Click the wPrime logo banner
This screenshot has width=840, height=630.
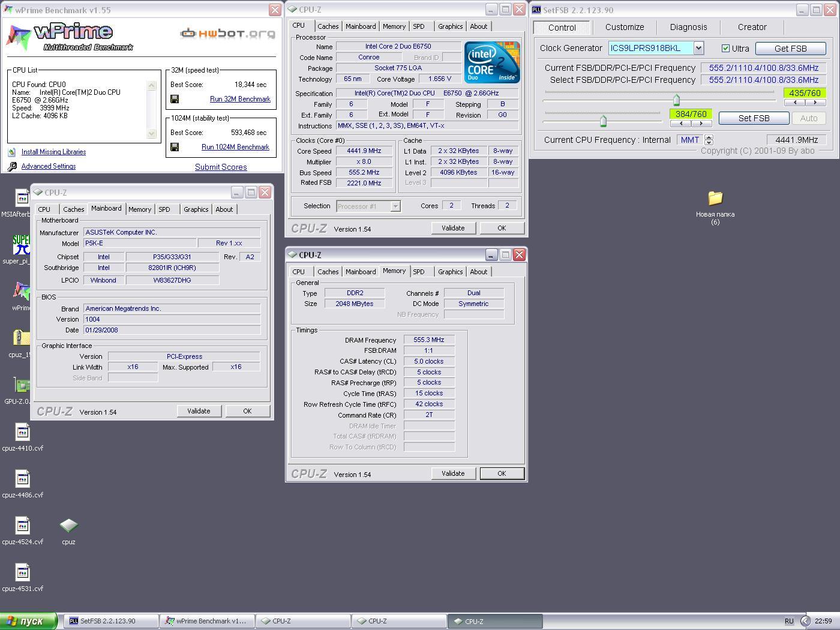pyautogui.click(x=70, y=37)
